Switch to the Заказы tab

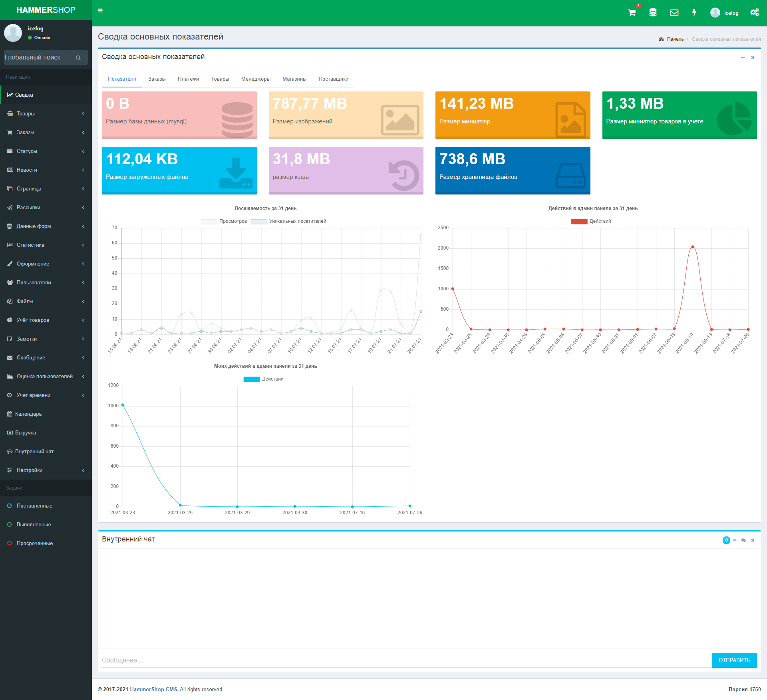(157, 79)
